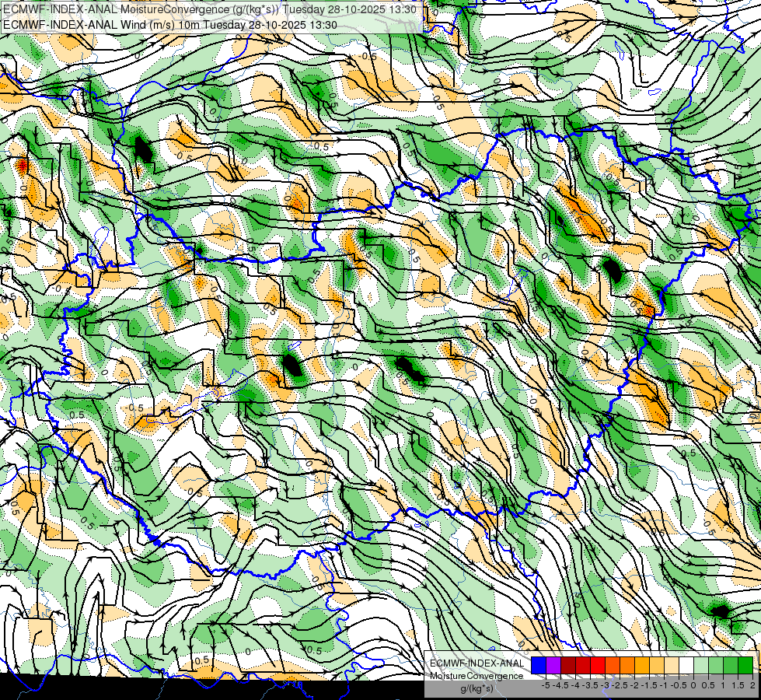This screenshot has width=761, height=700.
Task: Click the dark green legend swatch between 1.5 and 2
Action: click(745, 666)
